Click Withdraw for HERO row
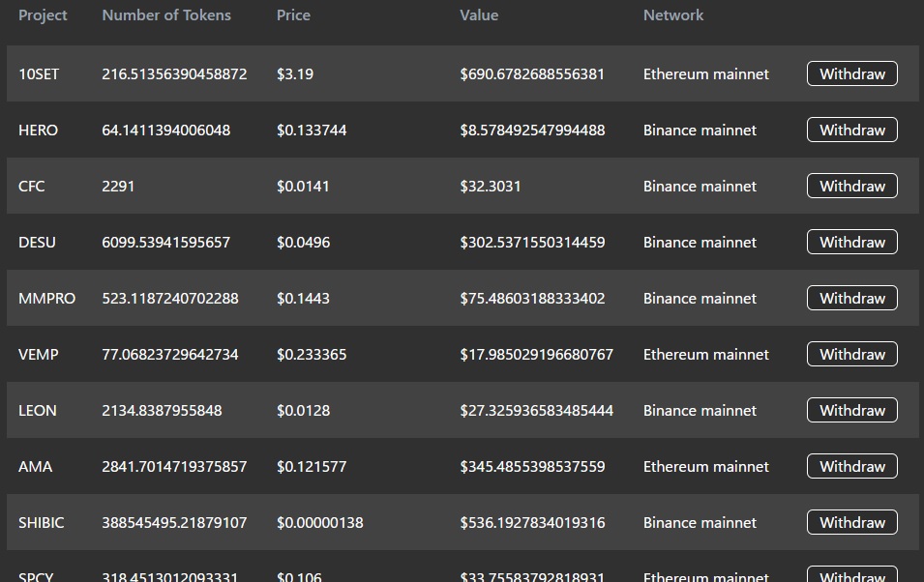 (x=851, y=130)
